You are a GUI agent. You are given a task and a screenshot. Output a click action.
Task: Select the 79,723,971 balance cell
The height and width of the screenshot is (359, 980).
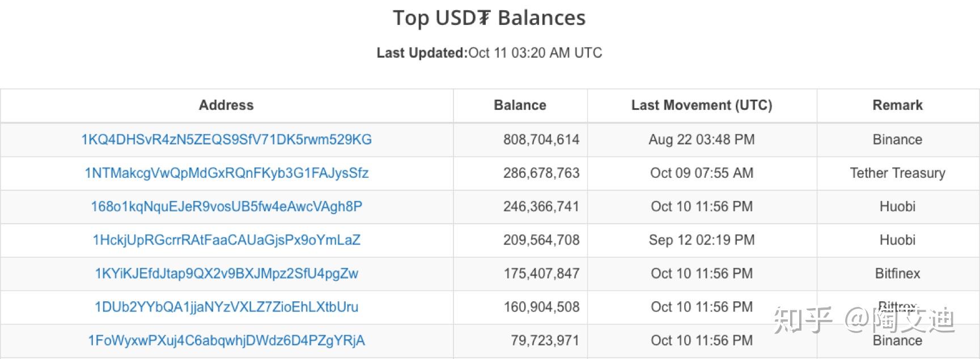click(x=520, y=340)
